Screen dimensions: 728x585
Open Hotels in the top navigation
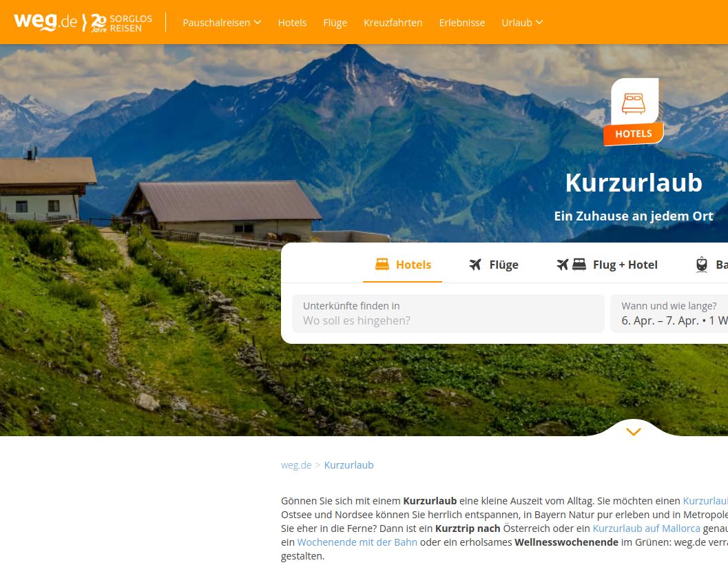point(292,22)
